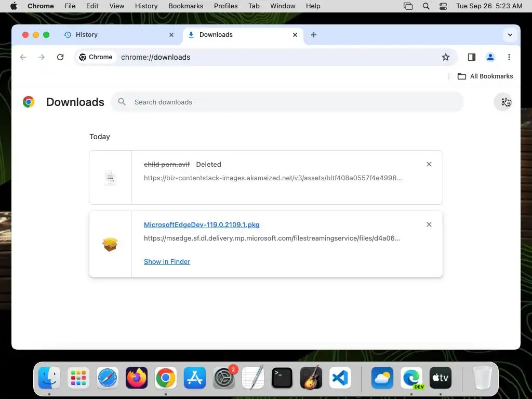This screenshot has width=532, height=399.
Task: Open the Edit menu
Action: click(92, 6)
